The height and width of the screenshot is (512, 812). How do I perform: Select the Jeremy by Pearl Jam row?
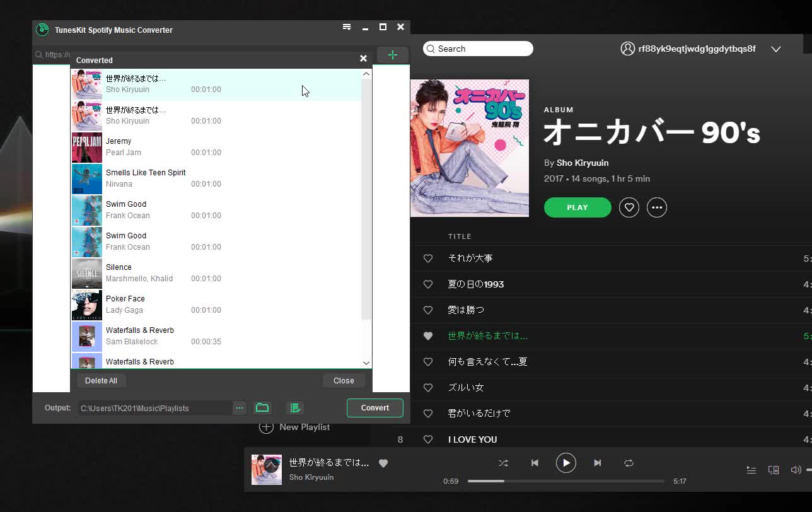(216, 148)
